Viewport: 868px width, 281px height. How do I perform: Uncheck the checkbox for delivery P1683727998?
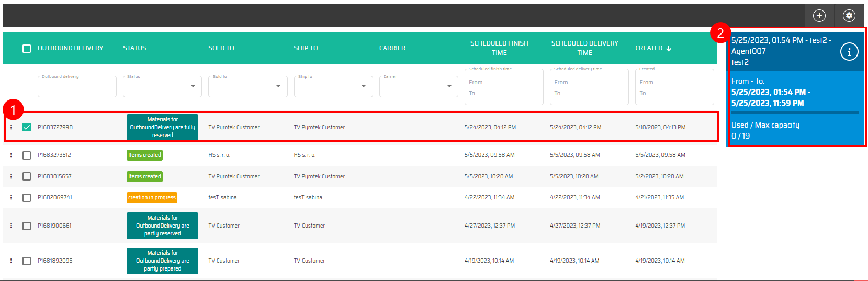(x=27, y=127)
